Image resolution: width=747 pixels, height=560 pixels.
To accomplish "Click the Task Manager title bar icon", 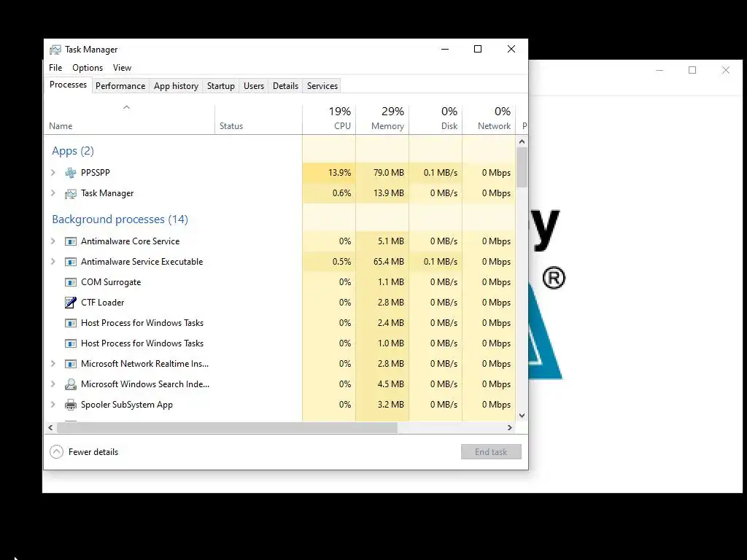I will click(55, 50).
